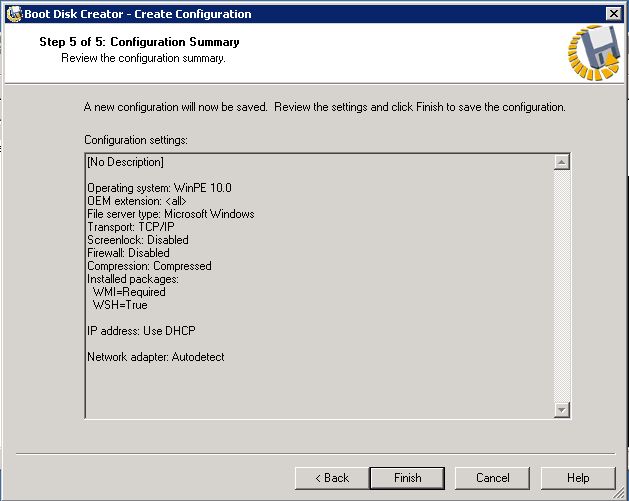Click 'Firewall: Disabled' line
This screenshot has height=501, width=629.
tap(128, 253)
